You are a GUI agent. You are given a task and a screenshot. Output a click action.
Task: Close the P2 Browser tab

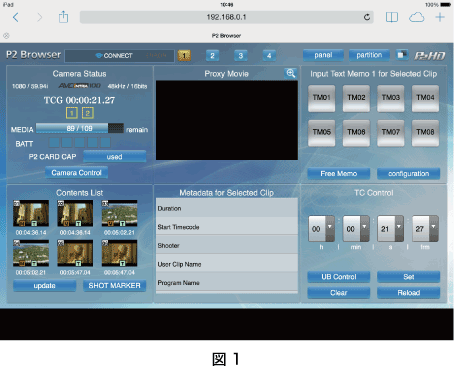coord(6,36)
